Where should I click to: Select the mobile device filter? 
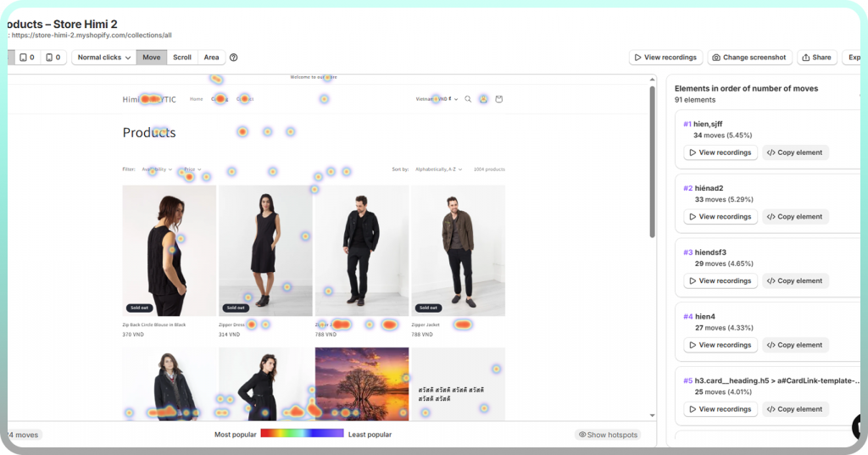(53, 58)
